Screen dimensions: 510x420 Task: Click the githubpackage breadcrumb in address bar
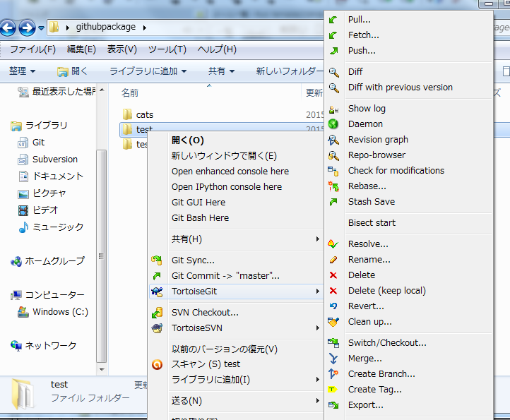[106, 27]
